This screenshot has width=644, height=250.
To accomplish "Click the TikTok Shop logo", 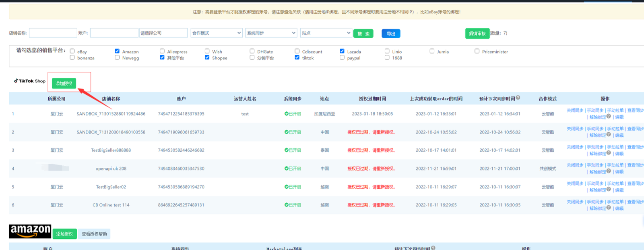I will 30,81.
